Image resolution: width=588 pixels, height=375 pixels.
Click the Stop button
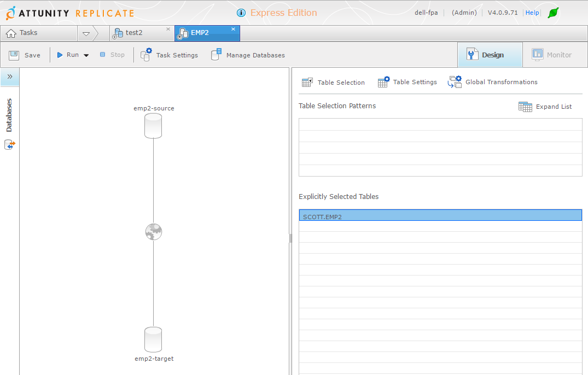tap(112, 55)
